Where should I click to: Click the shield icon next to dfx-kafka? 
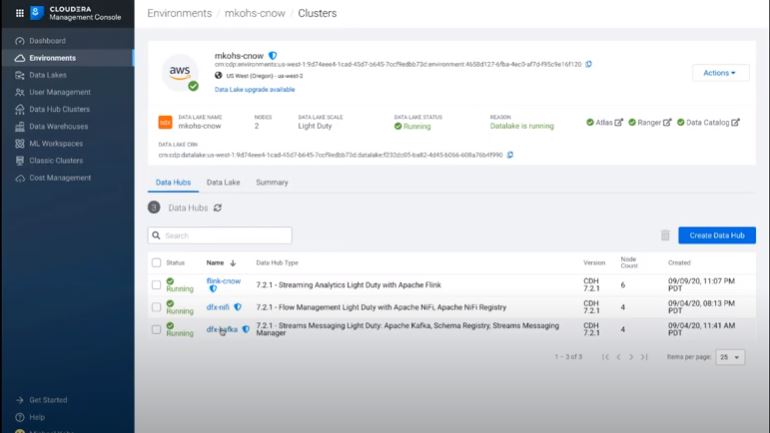(x=246, y=329)
